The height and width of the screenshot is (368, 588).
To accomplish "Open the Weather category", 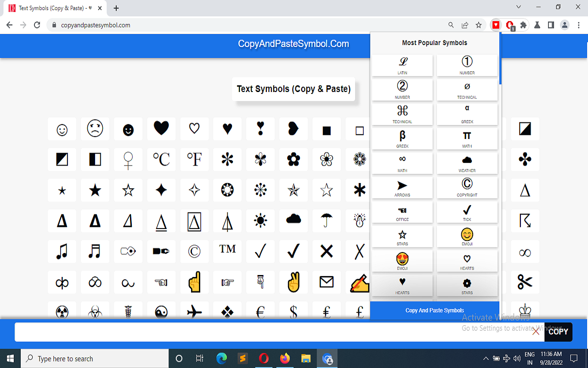I will coord(467,163).
